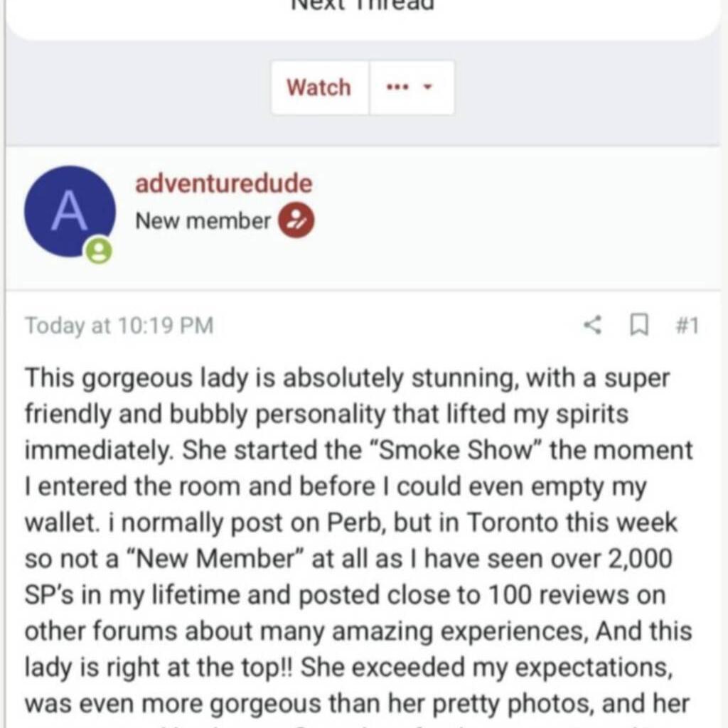
Task: Click the Watch button
Action: (319, 87)
